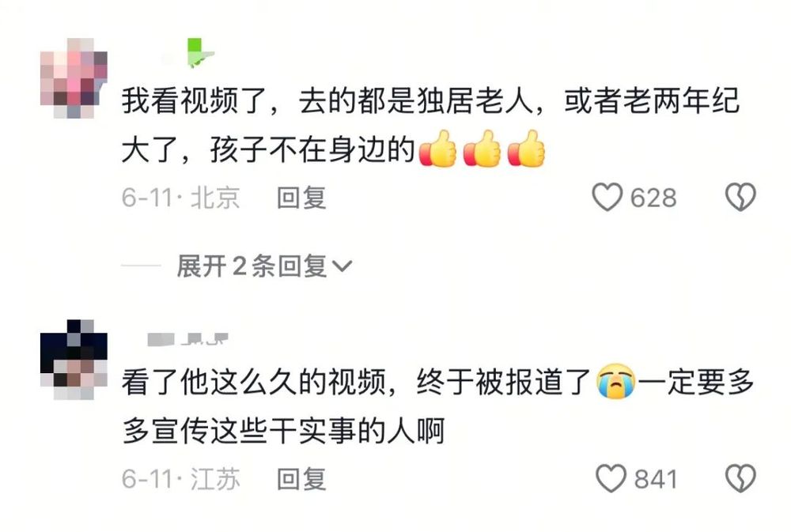This screenshot has width=791, height=532.
Task: Click the thumbs-up emojis in first comment
Action: pos(483,149)
